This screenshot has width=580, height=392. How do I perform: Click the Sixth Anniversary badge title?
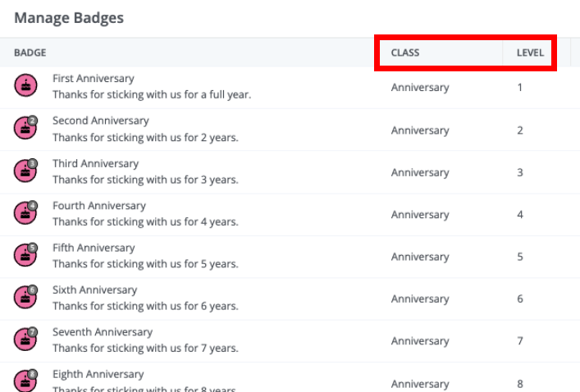[x=94, y=289]
